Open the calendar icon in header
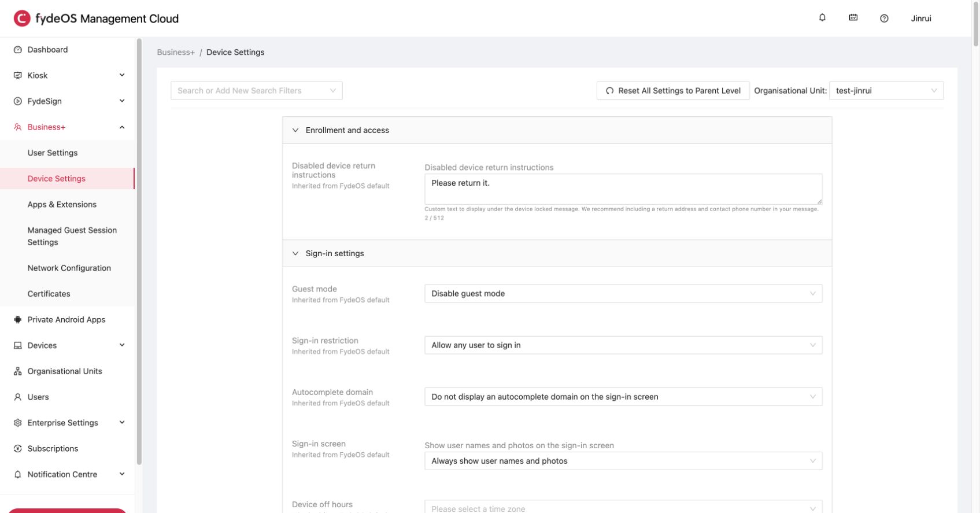 853,18
